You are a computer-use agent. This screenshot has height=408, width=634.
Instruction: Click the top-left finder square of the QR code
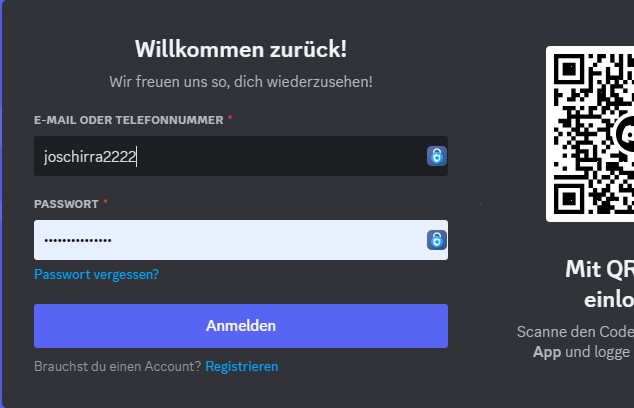click(x=570, y=70)
